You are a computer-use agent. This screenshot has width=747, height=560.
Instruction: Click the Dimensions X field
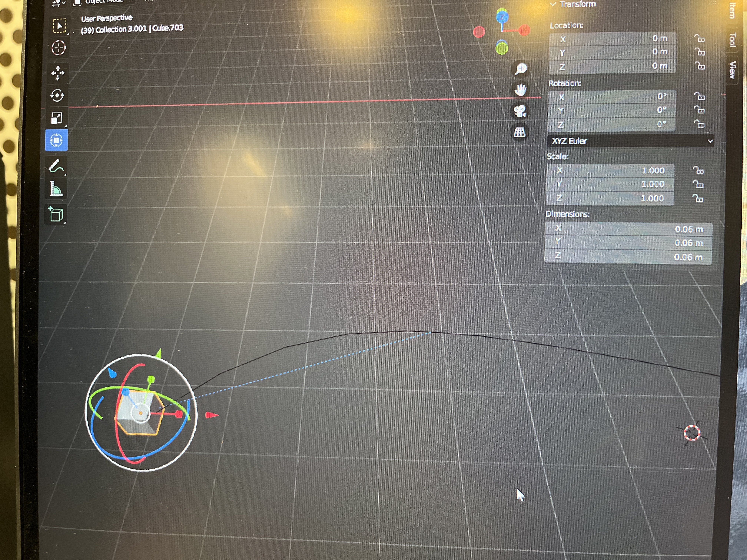coord(628,229)
